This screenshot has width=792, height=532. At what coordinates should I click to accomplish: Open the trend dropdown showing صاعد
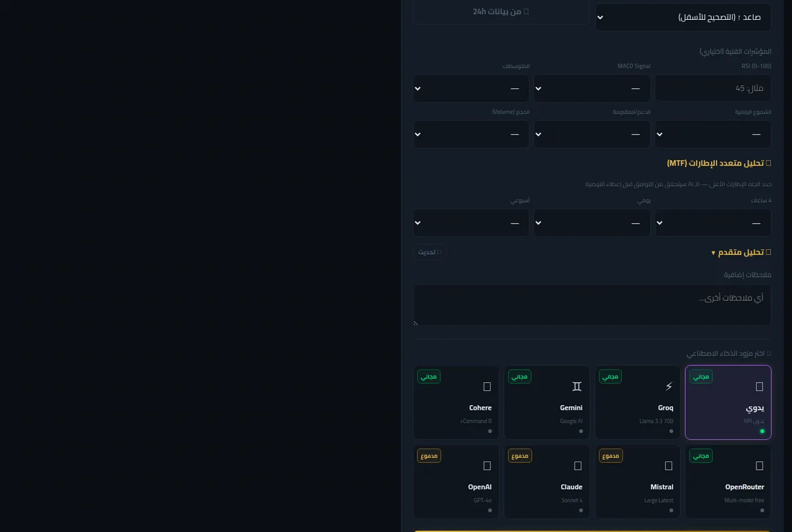[x=683, y=17]
